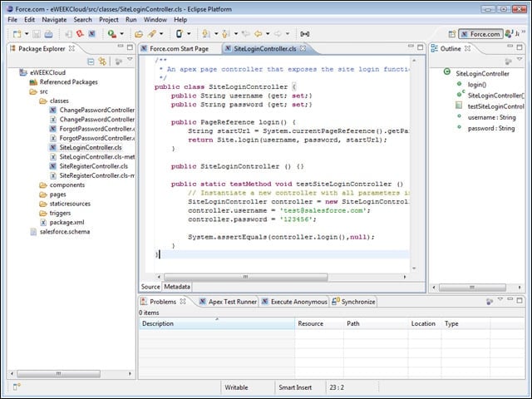Close the Package Explorer view
This screenshot has height=399, width=532.
pos(71,48)
